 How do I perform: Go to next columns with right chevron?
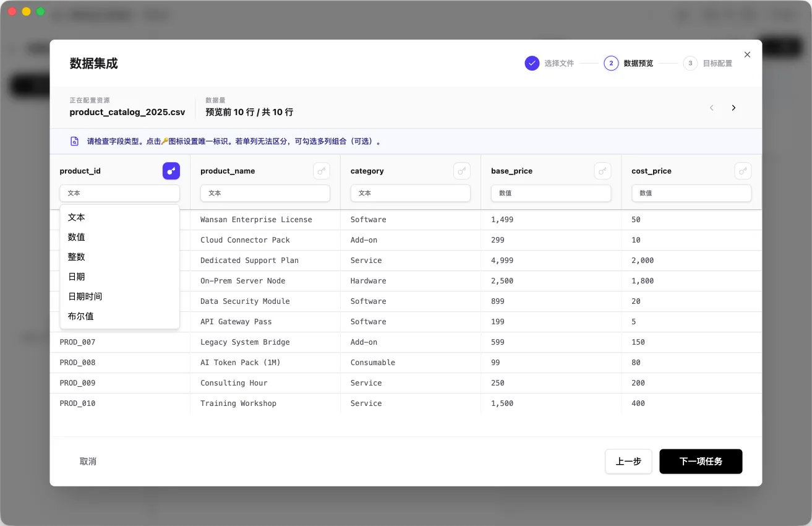coord(733,108)
